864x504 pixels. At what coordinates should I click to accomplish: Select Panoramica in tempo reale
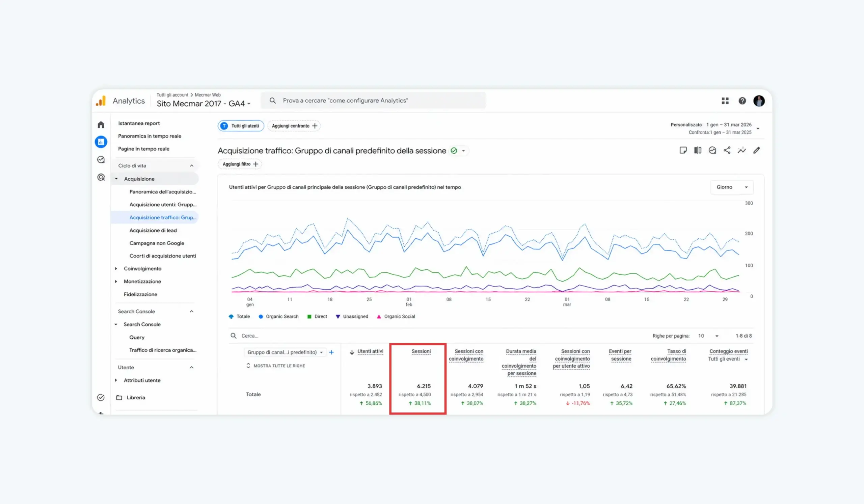point(150,136)
